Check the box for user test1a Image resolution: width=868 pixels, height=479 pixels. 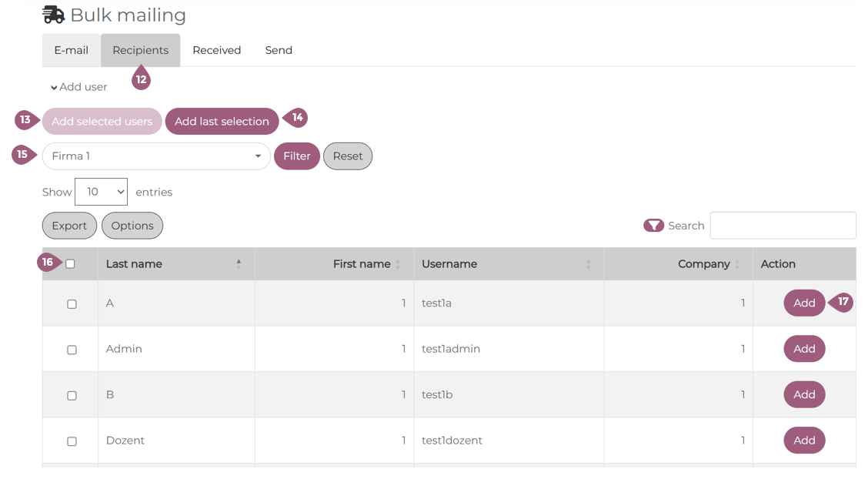pos(72,304)
